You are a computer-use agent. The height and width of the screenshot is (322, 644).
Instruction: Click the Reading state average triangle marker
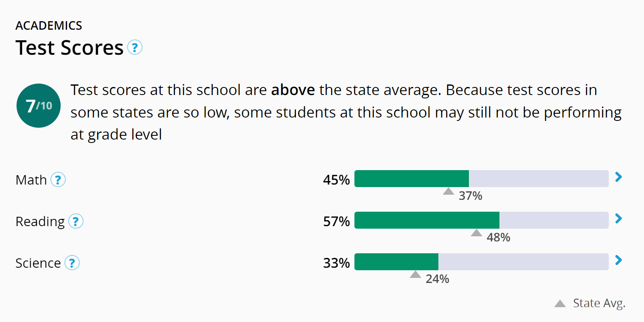point(477,233)
